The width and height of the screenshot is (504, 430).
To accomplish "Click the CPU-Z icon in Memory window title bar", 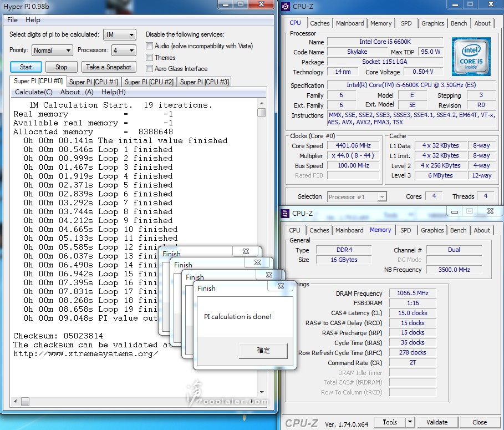I will click(x=285, y=213).
